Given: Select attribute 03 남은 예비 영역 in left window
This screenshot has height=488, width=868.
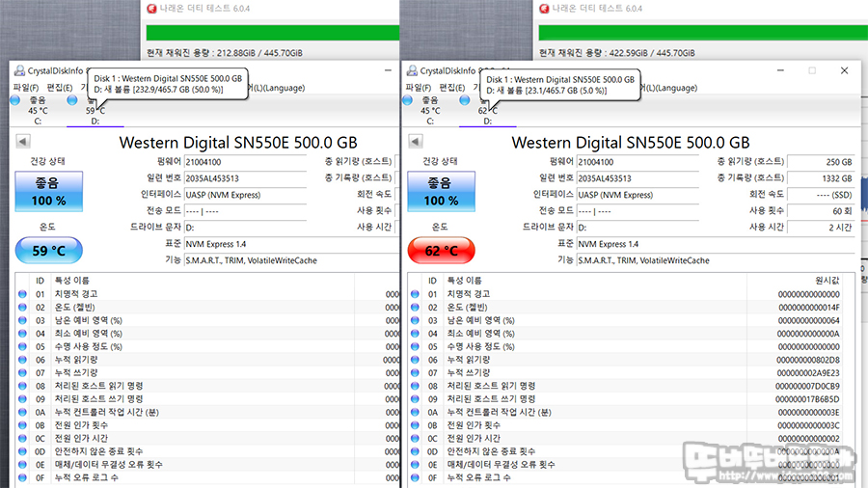Looking at the screenshot, I should click(x=207, y=320).
